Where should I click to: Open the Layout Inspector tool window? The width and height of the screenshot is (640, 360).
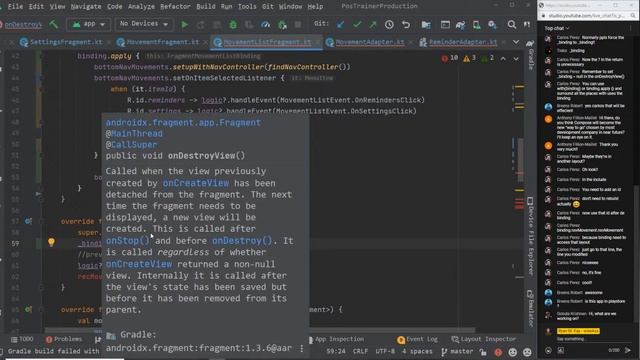[484, 339]
